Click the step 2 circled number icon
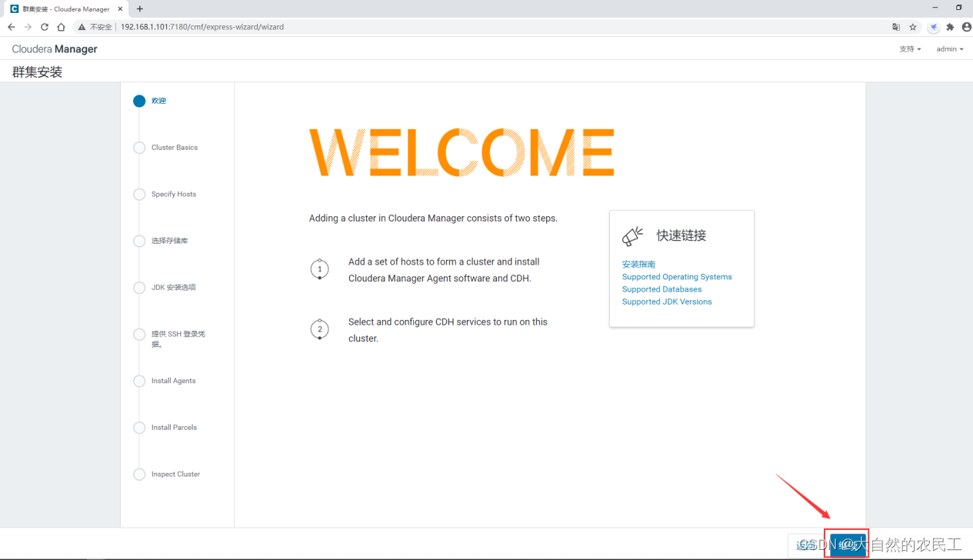 [319, 329]
